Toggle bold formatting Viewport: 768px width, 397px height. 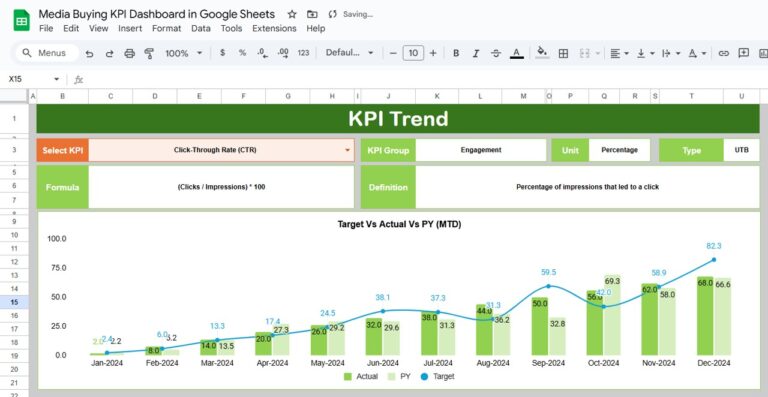[456, 53]
